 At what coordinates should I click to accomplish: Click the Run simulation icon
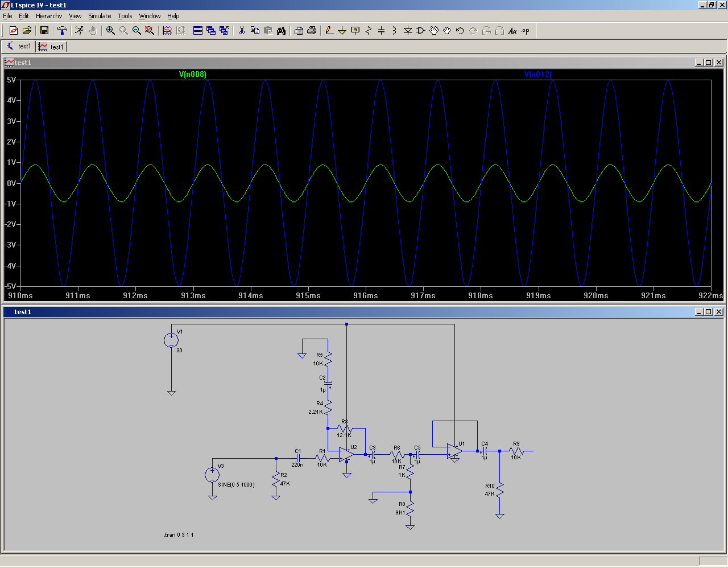(79, 31)
